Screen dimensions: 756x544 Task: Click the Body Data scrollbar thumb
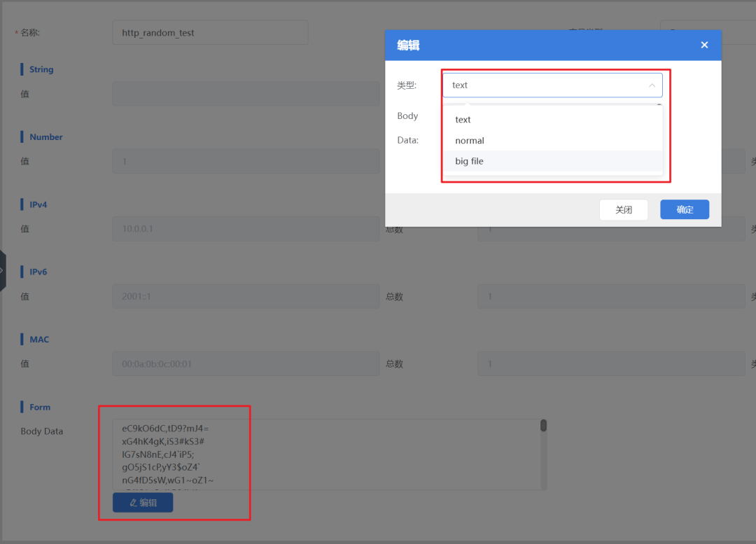click(543, 426)
